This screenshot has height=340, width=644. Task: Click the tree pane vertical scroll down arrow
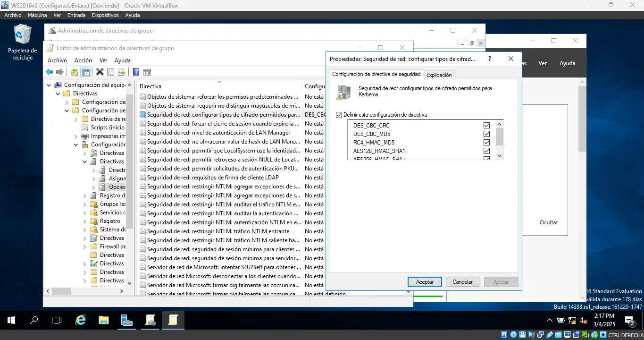tap(130, 283)
